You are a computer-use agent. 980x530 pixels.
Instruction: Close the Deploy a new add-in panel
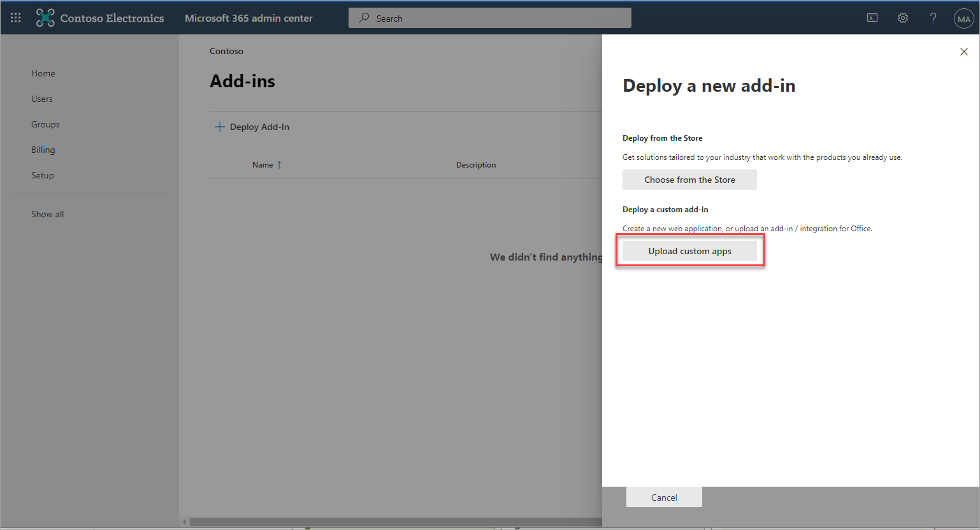point(963,52)
